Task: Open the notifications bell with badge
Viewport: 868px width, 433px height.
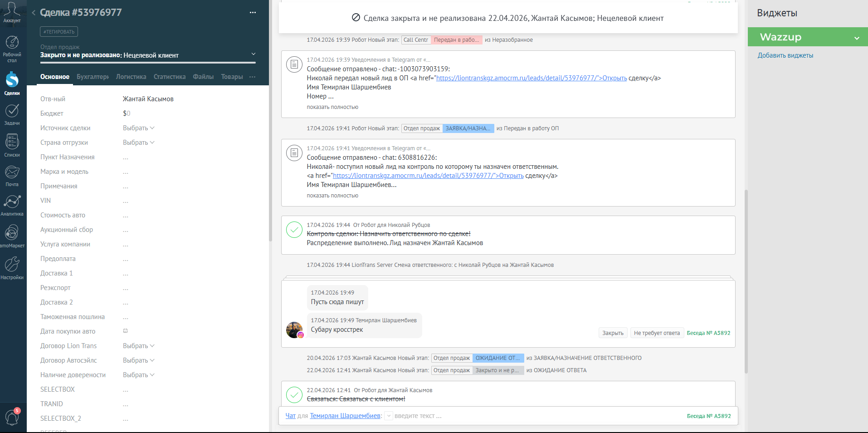Action: click(12, 417)
